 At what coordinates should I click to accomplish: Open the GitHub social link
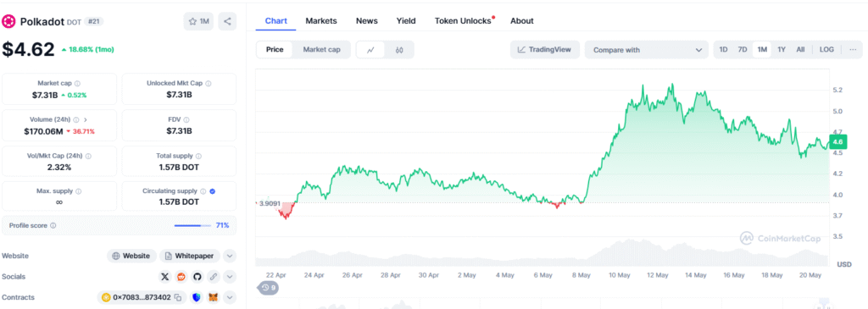tap(197, 276)
